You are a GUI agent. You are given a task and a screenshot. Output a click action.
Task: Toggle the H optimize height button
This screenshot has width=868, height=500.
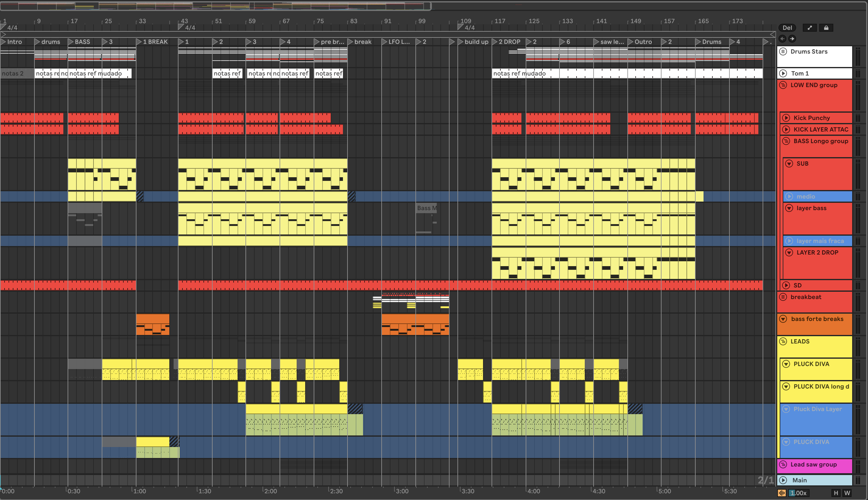(836, 493)
